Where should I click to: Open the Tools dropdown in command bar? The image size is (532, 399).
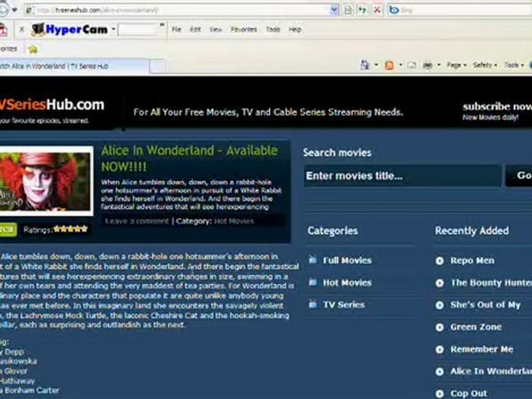tap(514, 65)
